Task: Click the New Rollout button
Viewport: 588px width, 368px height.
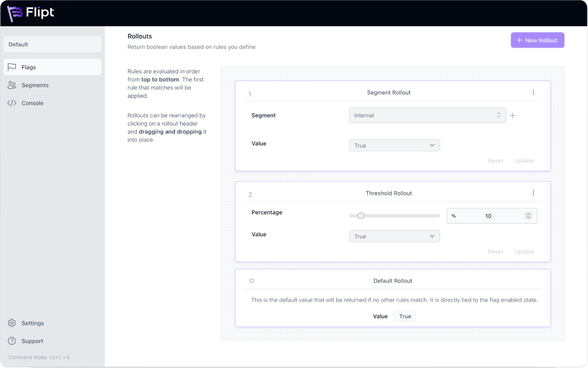Action: pyautogui.click(x=537, y=40)
